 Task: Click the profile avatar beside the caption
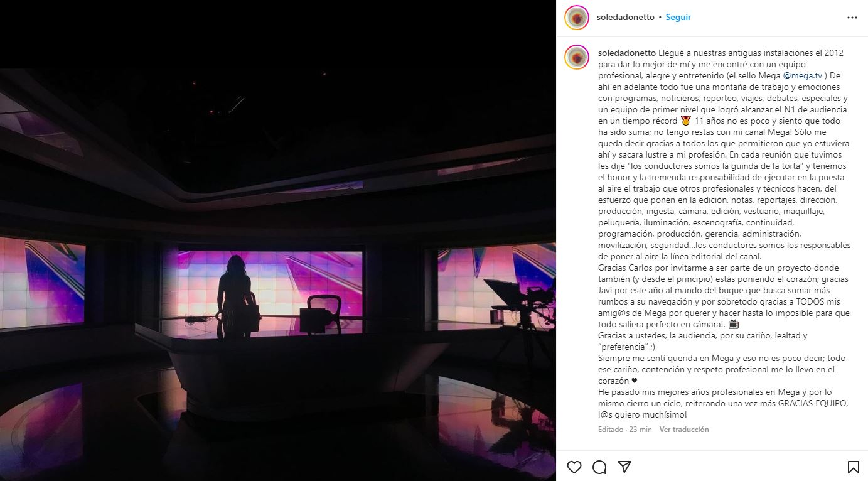click(577, 57)
